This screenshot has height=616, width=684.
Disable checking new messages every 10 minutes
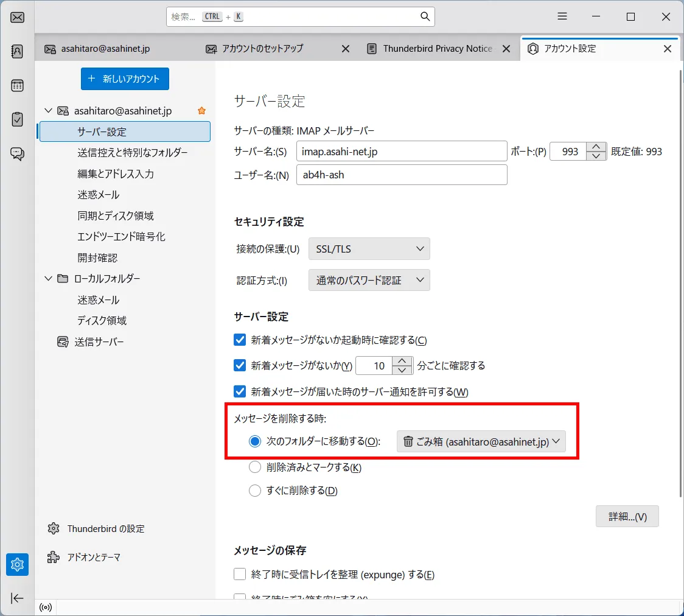point(240,365)
